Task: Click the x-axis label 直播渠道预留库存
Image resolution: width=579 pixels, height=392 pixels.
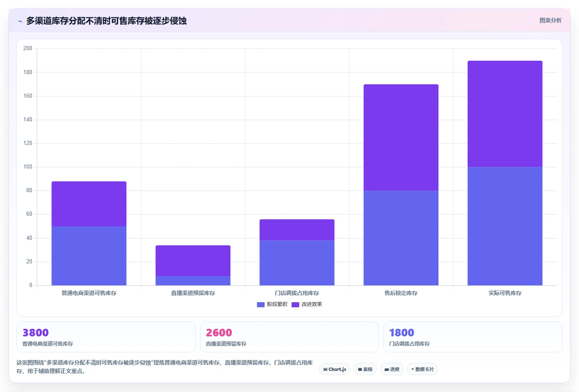Action: (193, 293)
